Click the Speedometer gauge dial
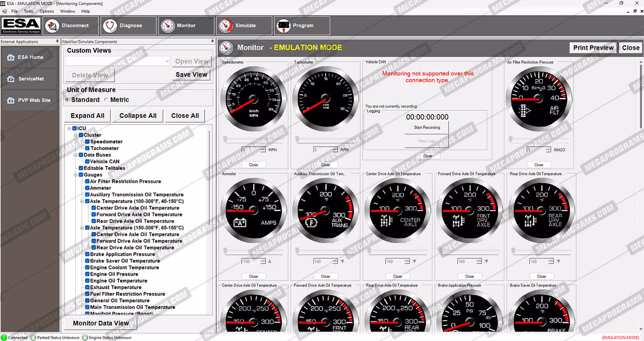The height and width of the screenshot is (341, 644). tap(253, 99)
